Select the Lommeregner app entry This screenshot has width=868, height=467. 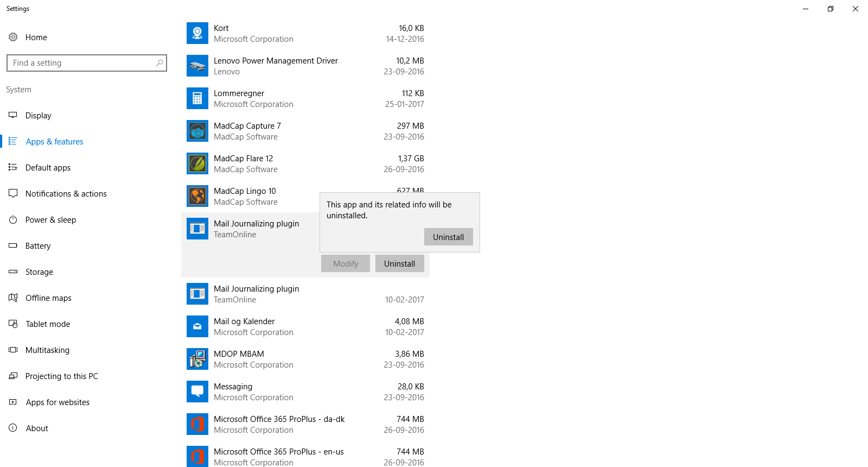point(305,98)
